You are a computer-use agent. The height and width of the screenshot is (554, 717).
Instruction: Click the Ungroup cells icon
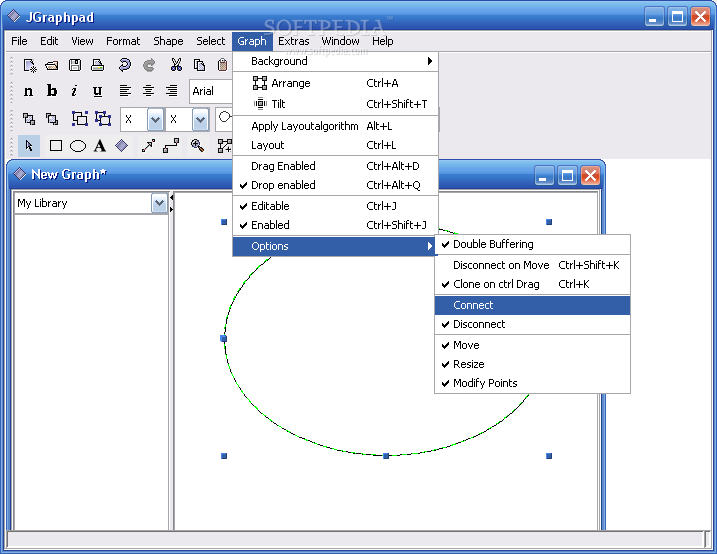103,119
